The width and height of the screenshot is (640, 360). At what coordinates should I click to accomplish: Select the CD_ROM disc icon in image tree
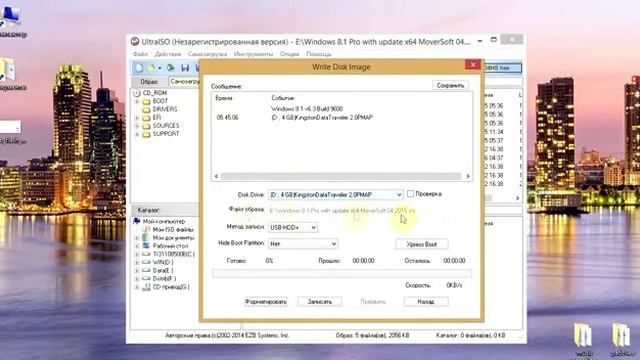137,93
